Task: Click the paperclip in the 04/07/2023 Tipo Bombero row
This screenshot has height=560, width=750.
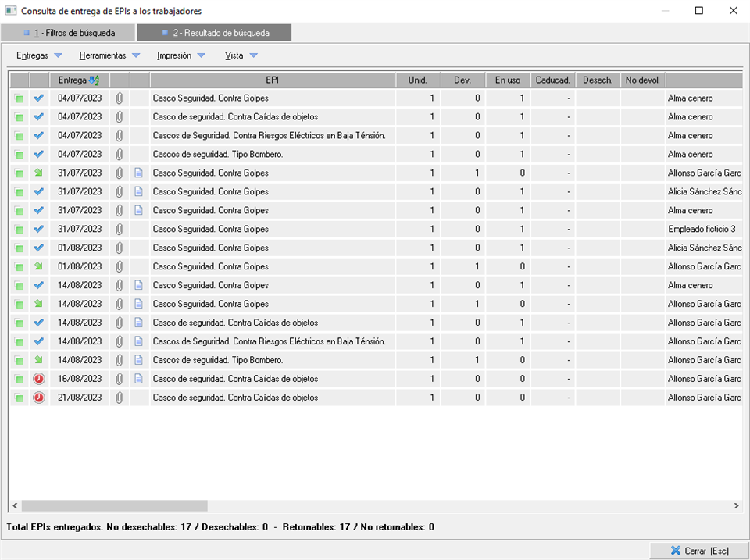Action: click(x=119, y=154)
